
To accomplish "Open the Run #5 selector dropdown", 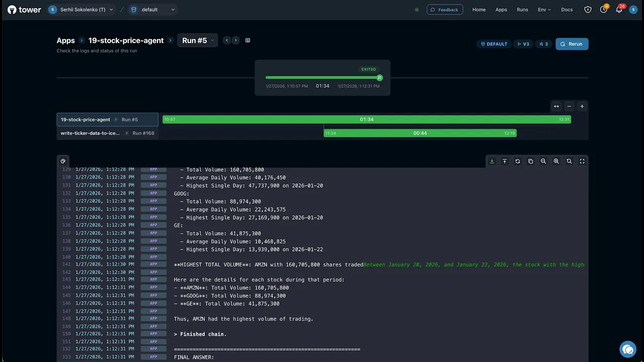I will click(197, 40).
